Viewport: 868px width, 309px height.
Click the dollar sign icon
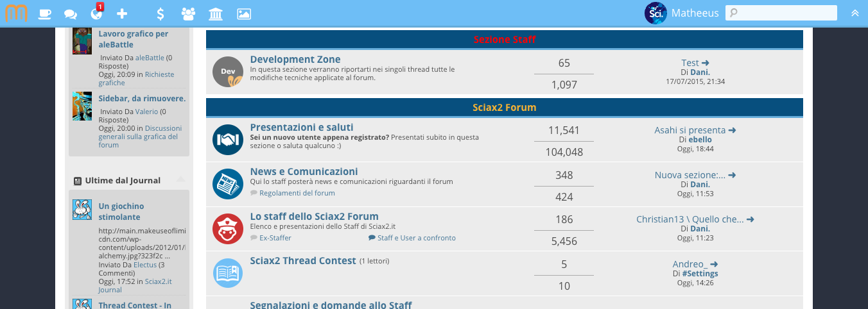pyautogui.click(x=161, y=13)
